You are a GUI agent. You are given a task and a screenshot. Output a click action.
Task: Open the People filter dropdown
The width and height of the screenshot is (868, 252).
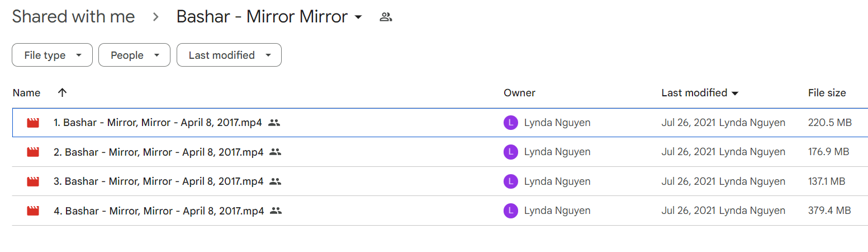coord(134,55)
